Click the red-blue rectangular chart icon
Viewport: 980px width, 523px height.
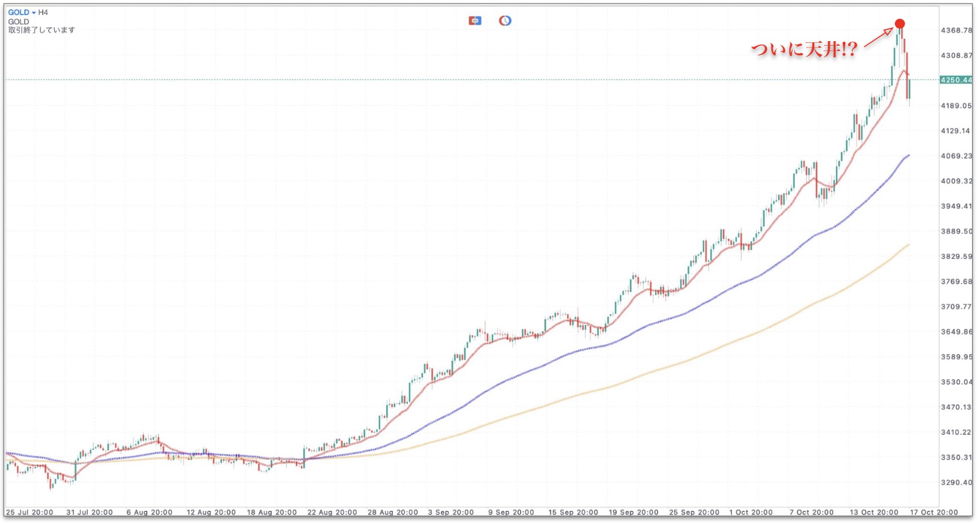[x=475, y=21]
